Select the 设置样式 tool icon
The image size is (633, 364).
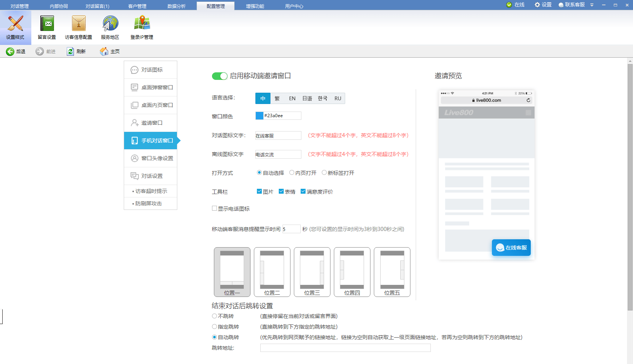(16, 27)
